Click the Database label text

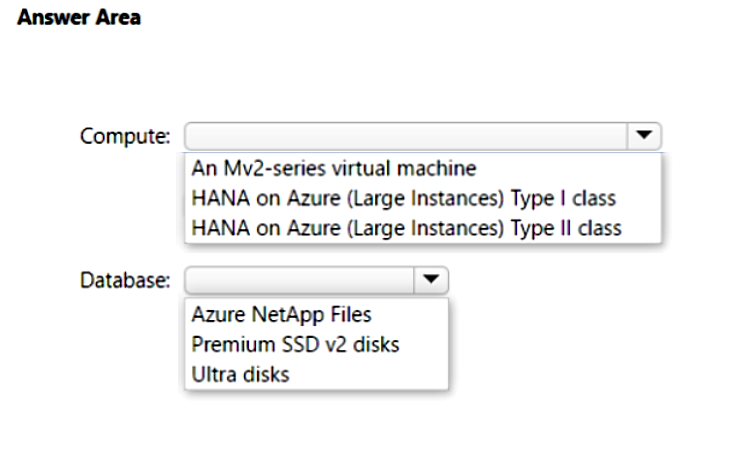(x=125, y=281)
